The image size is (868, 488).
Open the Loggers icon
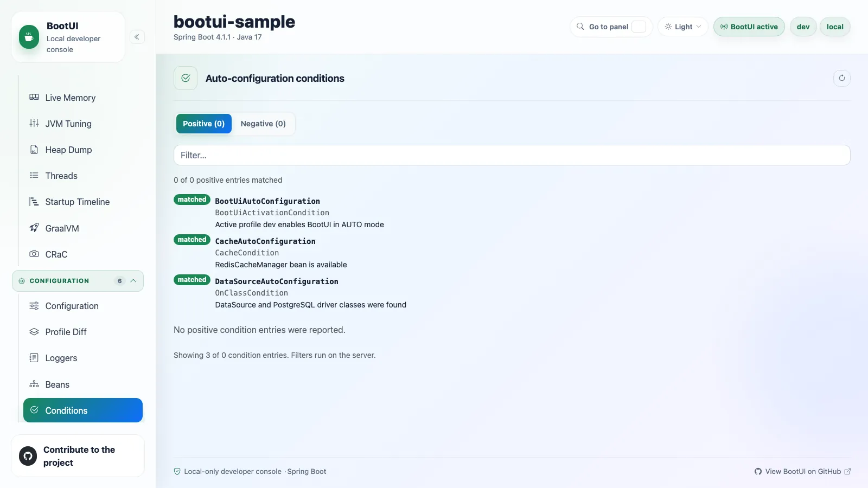tap(34, 357)
